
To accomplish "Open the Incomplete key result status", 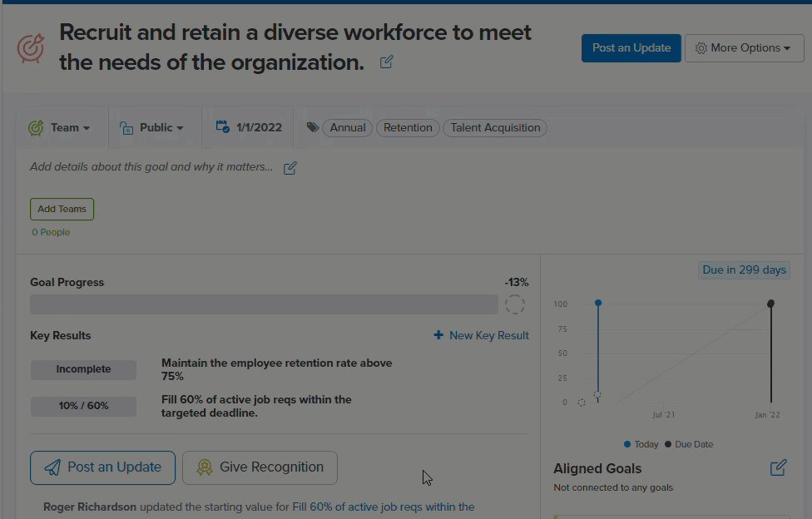I will 83,370.
